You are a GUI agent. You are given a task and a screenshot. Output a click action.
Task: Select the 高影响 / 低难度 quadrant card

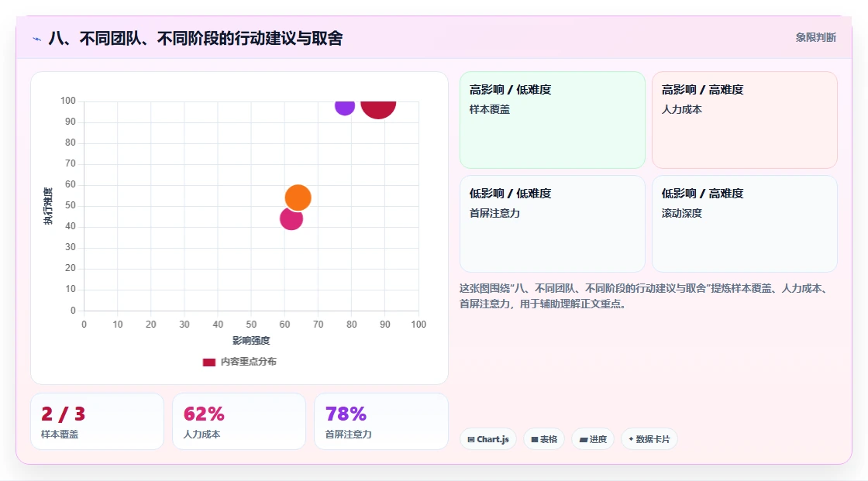pyautogui.click(x=553, y=119)
